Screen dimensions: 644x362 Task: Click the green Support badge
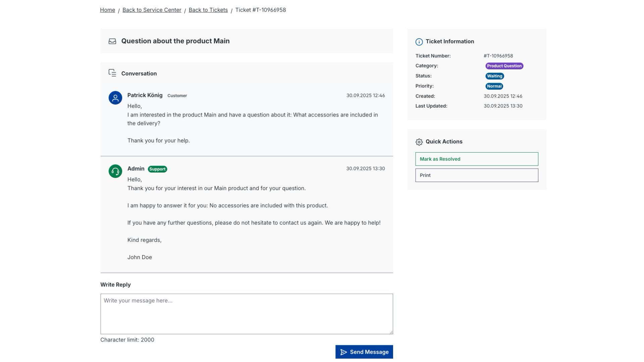tap(157, 169)
